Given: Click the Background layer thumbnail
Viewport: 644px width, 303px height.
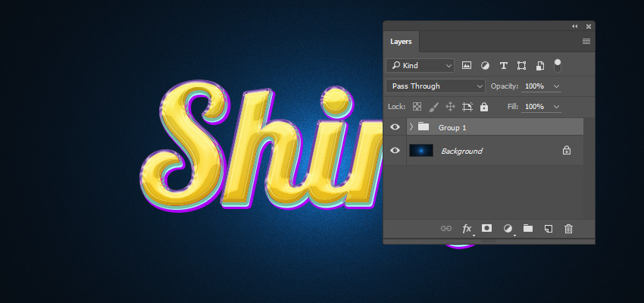Looking at the screenshot, I should click(x=421, y=150).
